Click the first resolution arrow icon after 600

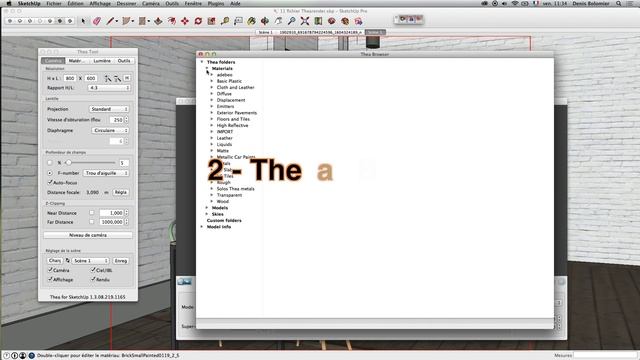coord(108,78)
